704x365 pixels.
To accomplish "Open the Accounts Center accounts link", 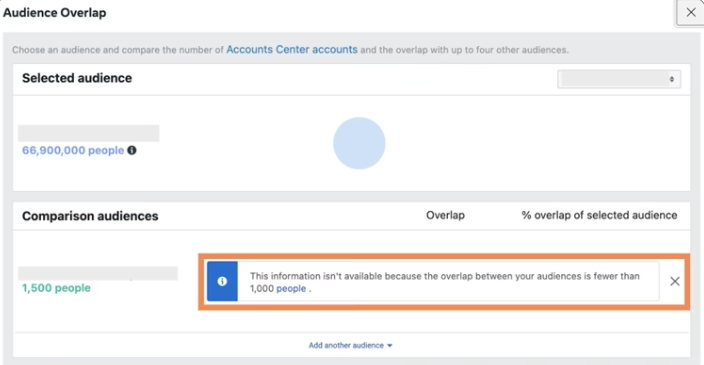I will click(x=292, y=49).
